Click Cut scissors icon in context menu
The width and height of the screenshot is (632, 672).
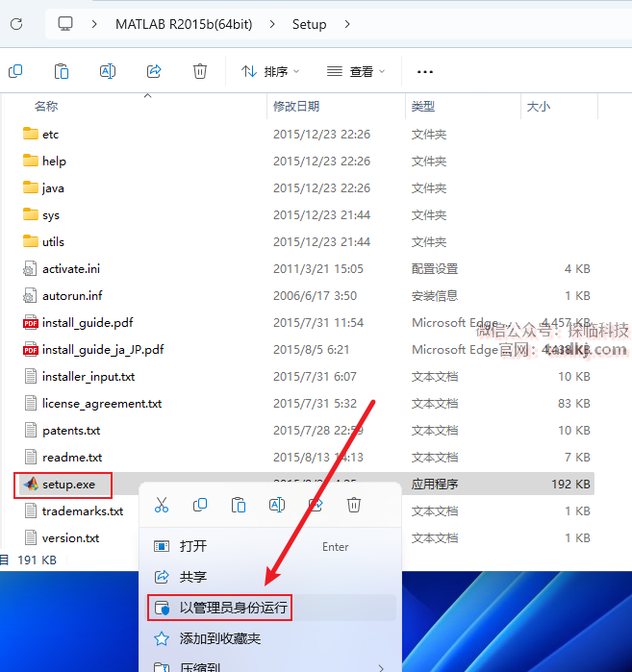[162, 505]
